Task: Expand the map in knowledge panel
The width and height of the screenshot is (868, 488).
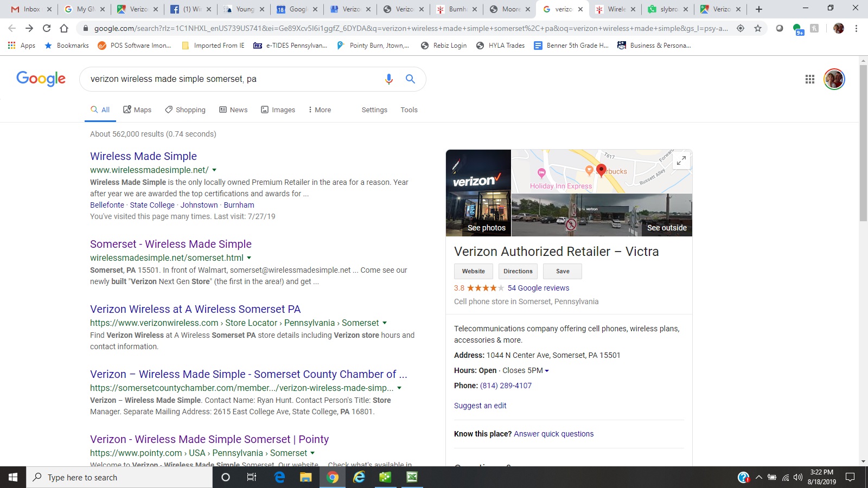Action: [681, 160]
